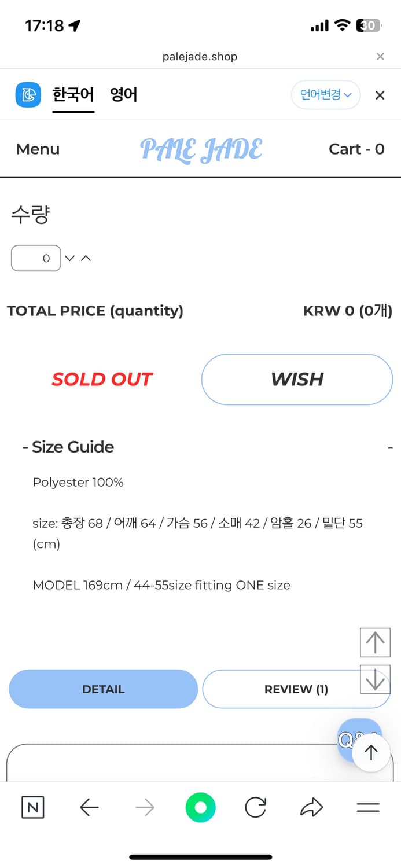The image size is (401, 868).
Task: Click the quantity input field
Action: point(36,258)
